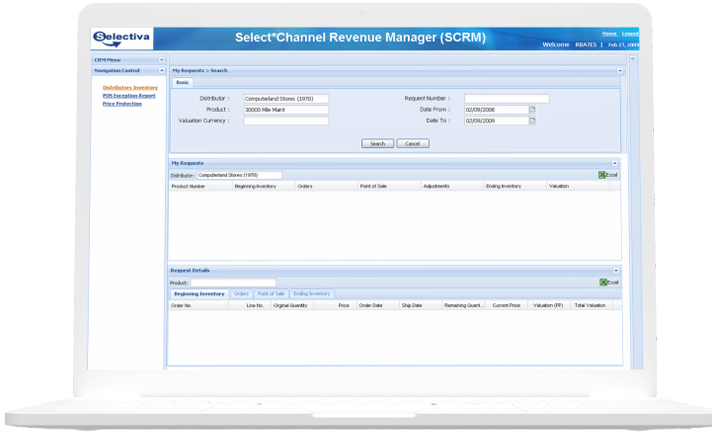
Task: Export My Requests to Excel
Action: pos(608,175)
